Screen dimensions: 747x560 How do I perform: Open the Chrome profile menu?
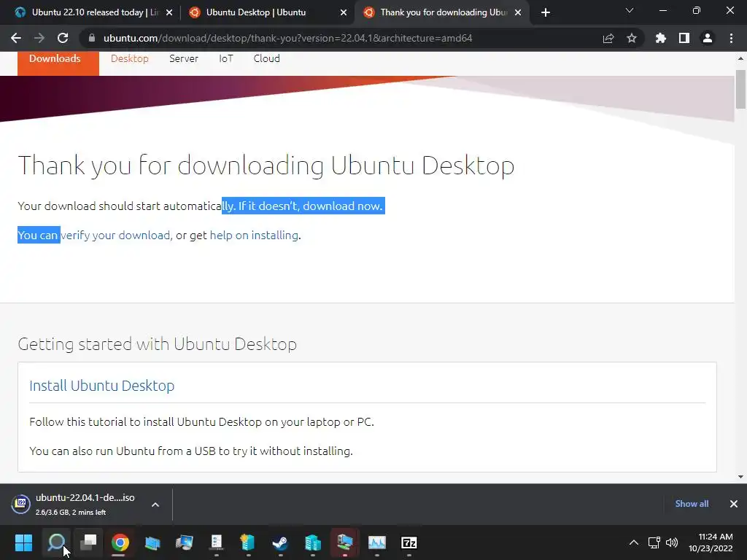(x=708, y=38)
